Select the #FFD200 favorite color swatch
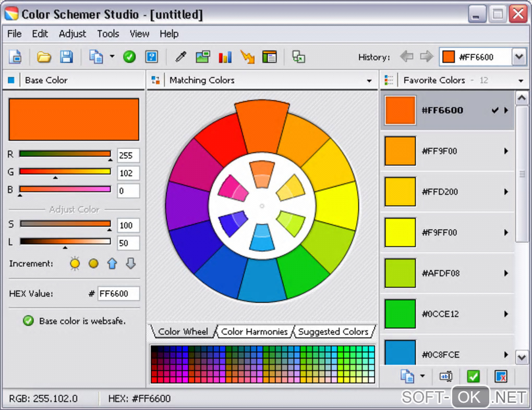 point(400,191)
